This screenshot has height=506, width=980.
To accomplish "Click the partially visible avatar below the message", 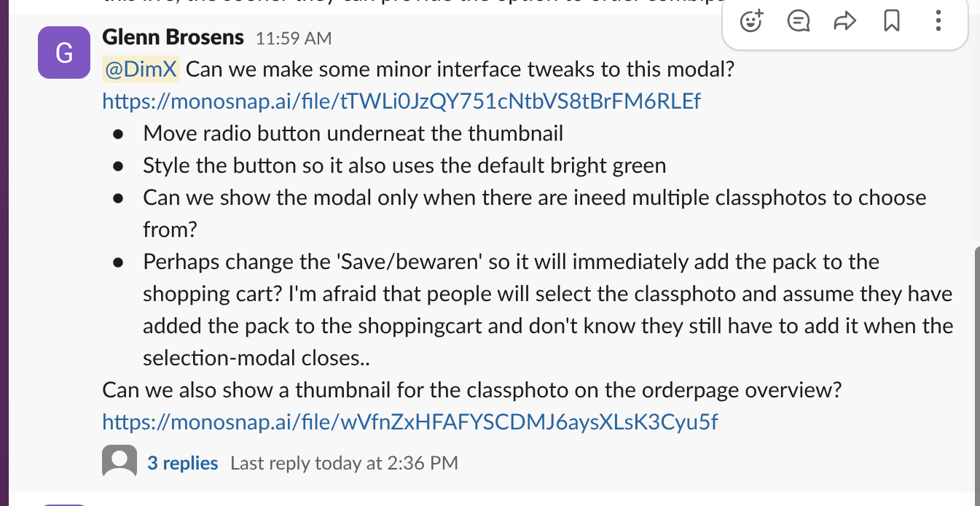I will (64, 504).
